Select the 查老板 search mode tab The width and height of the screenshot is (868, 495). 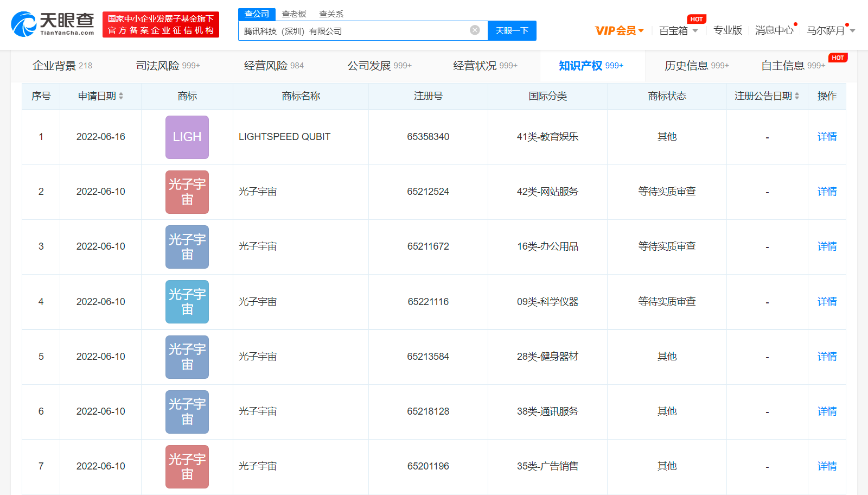coord(294,14)
